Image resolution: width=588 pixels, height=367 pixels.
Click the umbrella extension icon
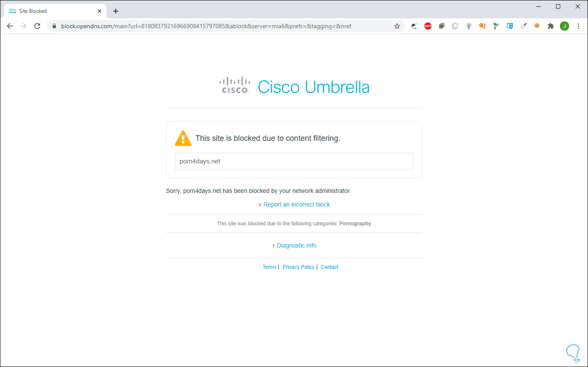tap(414, 26)
